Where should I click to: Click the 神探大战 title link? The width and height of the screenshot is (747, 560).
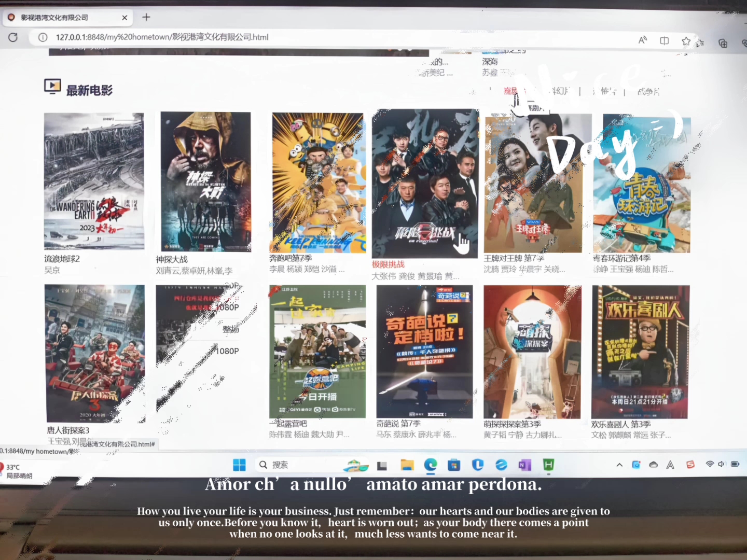pos(172,259)
